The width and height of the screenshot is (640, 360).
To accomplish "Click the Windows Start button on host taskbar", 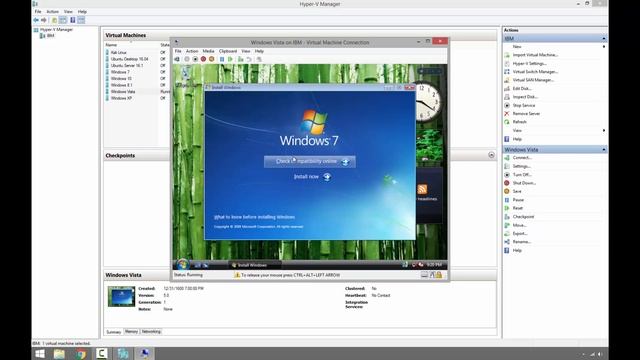I will click(x=40, y=354).
